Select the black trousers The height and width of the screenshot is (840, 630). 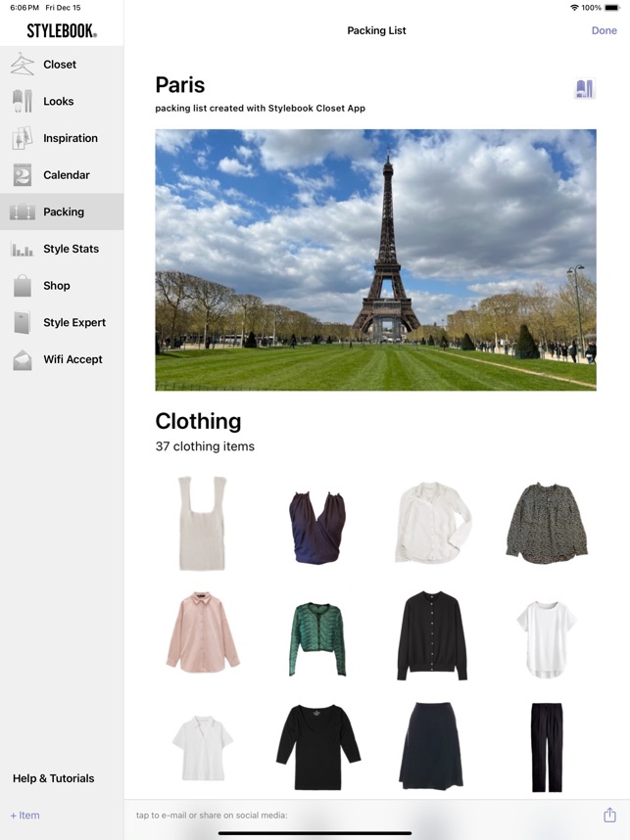(x=548, y=747)
